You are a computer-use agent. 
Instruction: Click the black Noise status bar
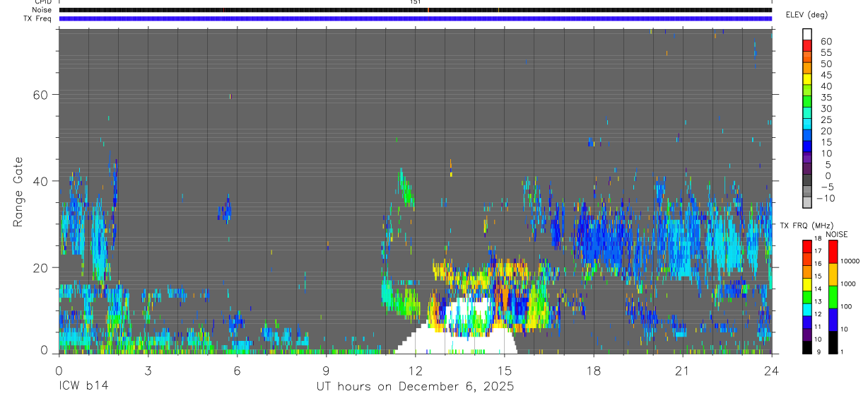click(416, 10)
